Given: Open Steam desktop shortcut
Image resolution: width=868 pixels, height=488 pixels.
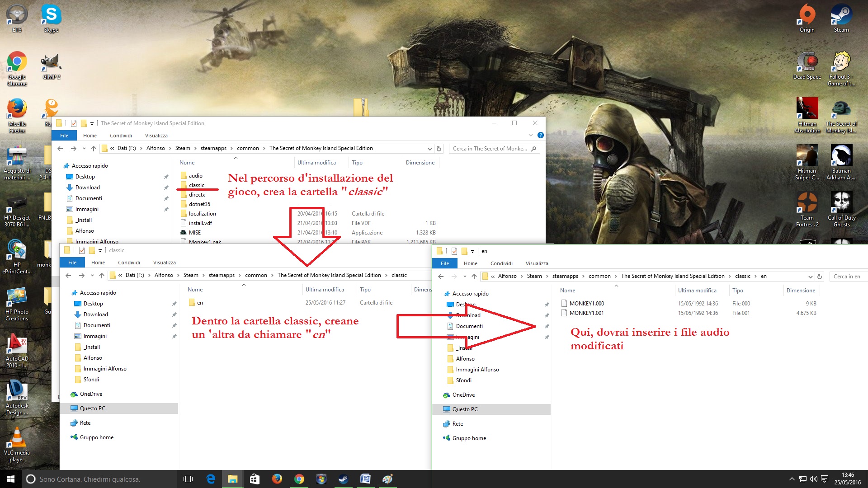Looking at the screenshot, I should [x=841, y=18].
